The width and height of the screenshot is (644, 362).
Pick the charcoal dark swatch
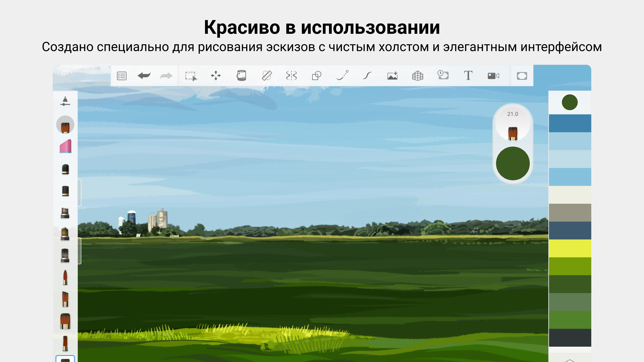coord(570,337)
